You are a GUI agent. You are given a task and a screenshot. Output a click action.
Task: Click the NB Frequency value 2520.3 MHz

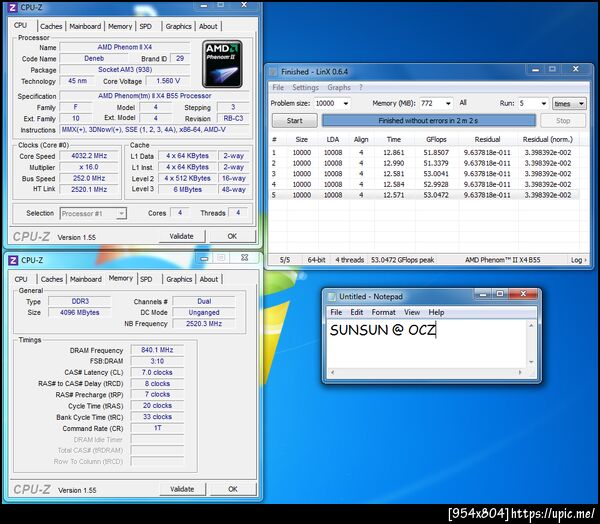click(x=204, y=323)
